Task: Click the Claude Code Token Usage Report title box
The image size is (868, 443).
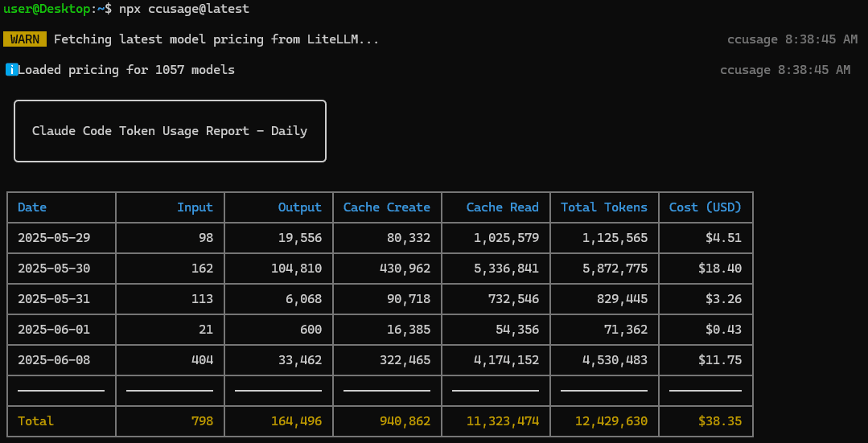Action: coord(170,131)
